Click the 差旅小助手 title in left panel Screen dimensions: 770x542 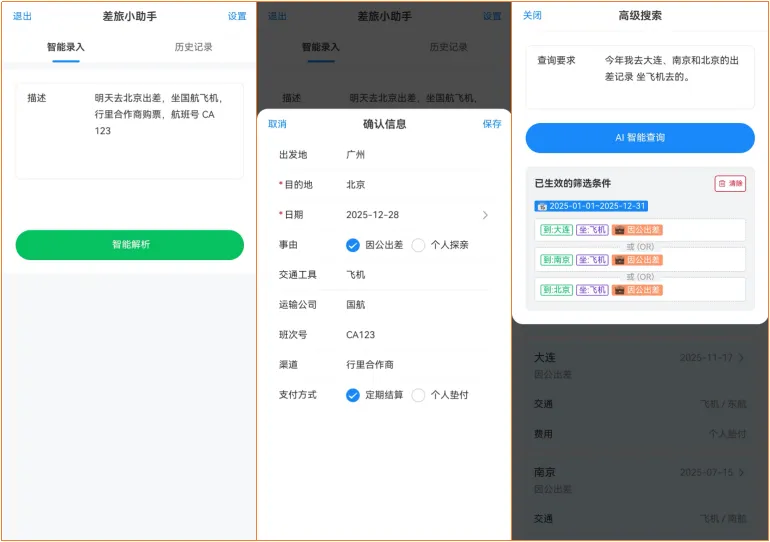130,16
